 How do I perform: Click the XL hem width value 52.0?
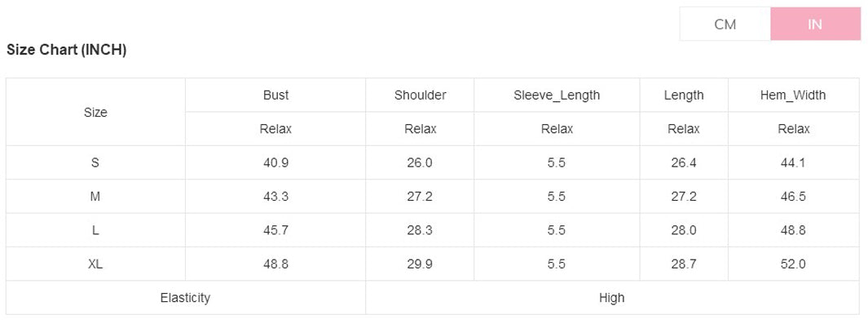[x=794, y=264]
